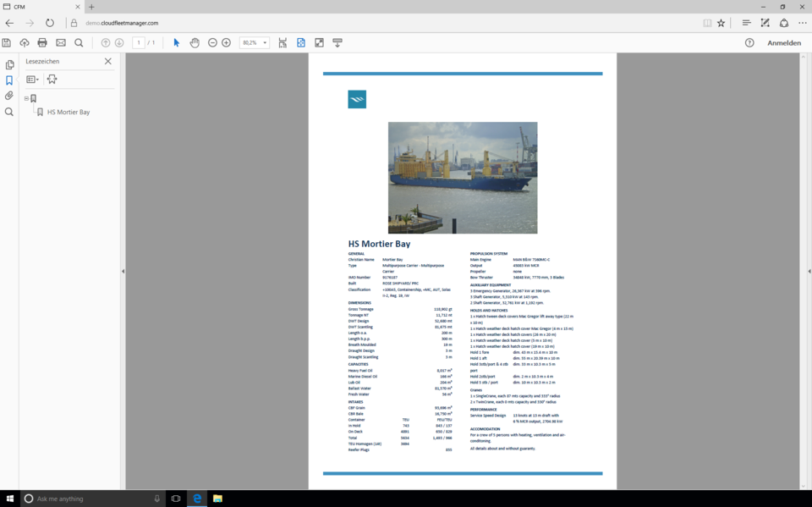The image size is (812, 507).
Task: Toggle the bookmarks panel icon
Action: pyautogui.click(x=9, y=81)
